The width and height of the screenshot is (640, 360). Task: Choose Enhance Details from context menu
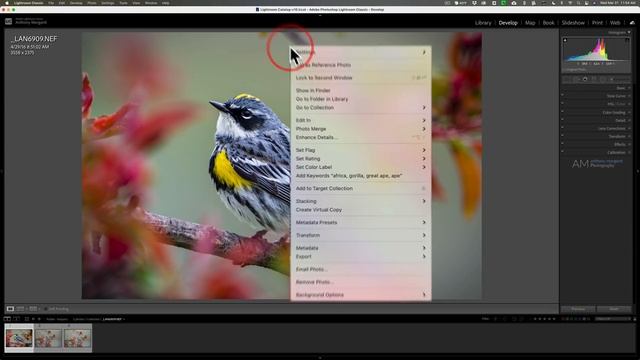pos(361,137)
